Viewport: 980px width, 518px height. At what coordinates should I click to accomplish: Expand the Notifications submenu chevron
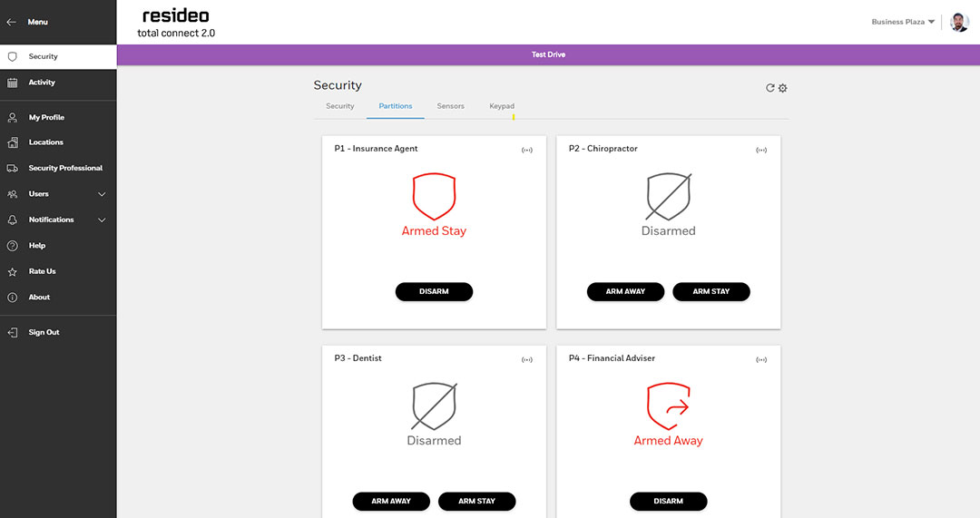click(x=102, y=220)
